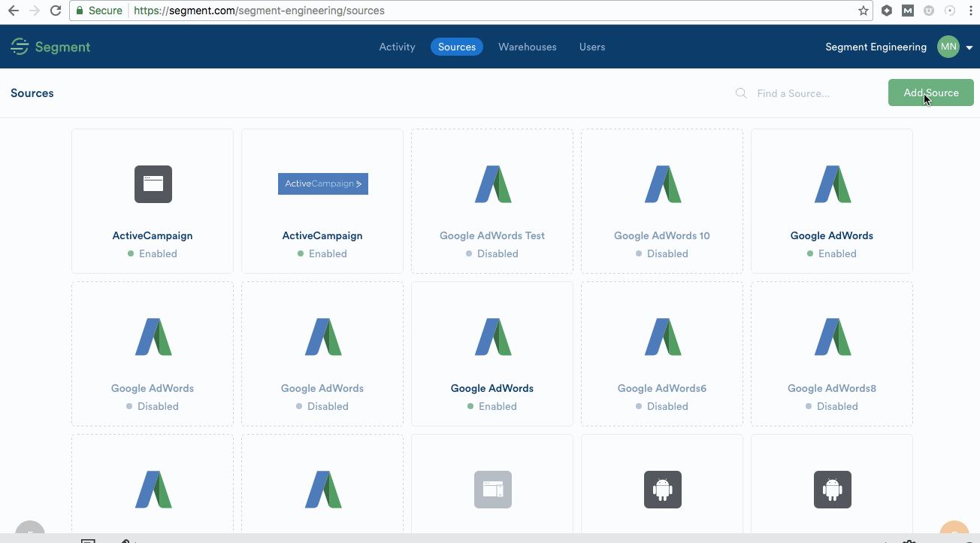The width and height of the screenshot is (980, 543).
Task: Click the Google AdWords6 logo
Action: click(663, 337)
